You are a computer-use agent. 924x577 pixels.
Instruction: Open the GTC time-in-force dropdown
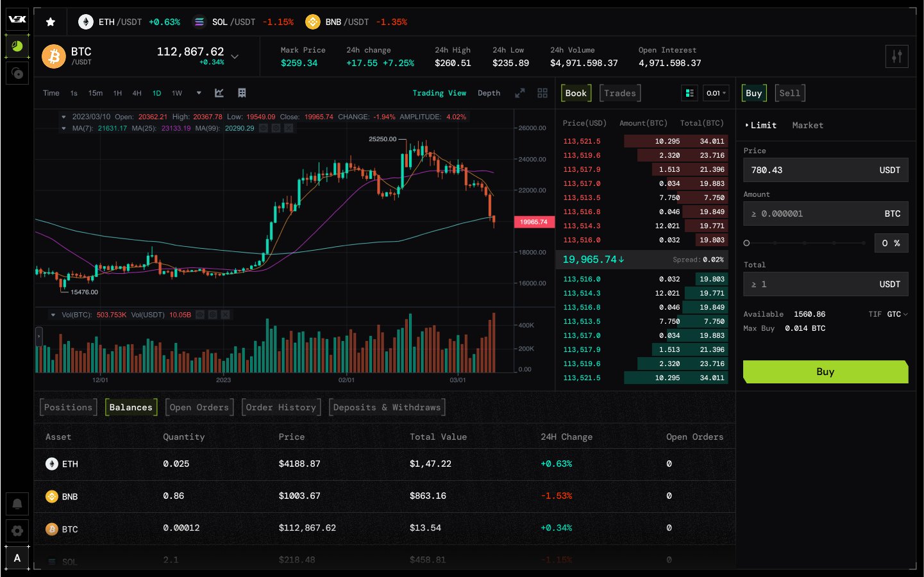click(896, 314)
